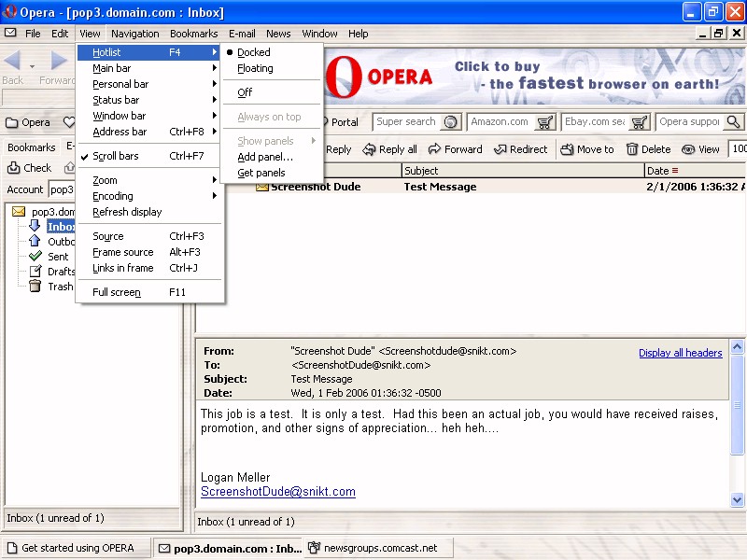Click the Move to icon
The width and height of the screenshot is (747, 560).
coord(567,149)
